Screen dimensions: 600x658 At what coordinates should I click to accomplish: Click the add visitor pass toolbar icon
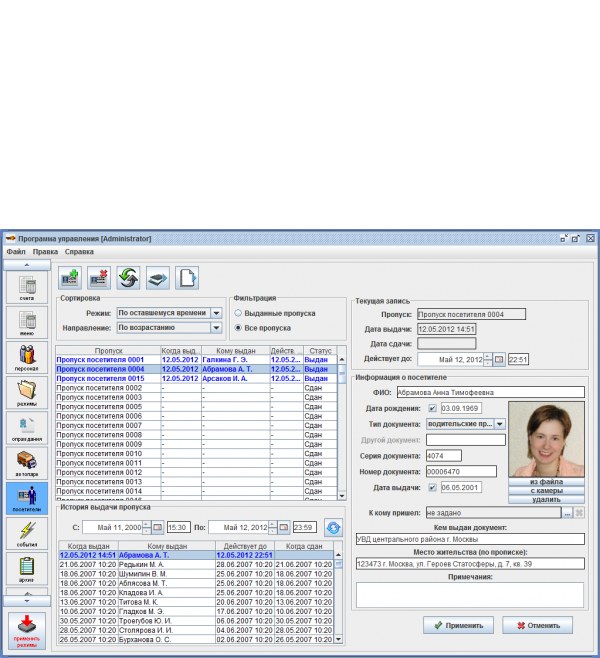click(70, 279)
